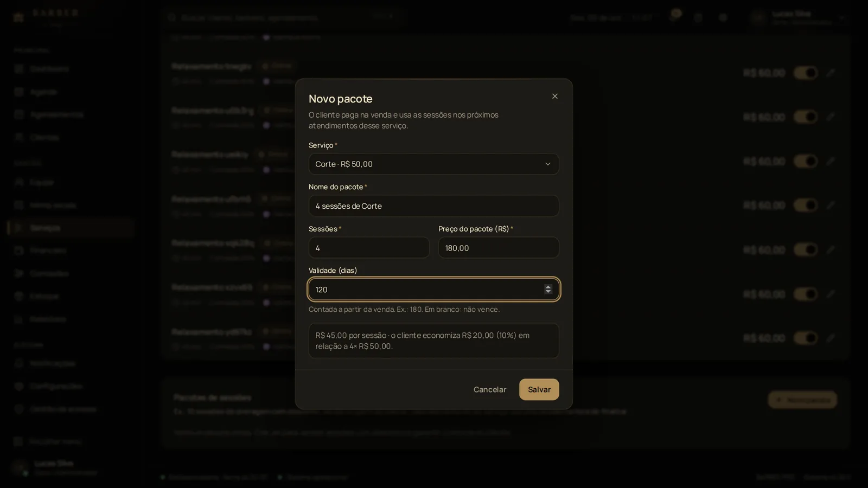Toggle the first visible service row switch
868x488 pixels.
(806, 73)
